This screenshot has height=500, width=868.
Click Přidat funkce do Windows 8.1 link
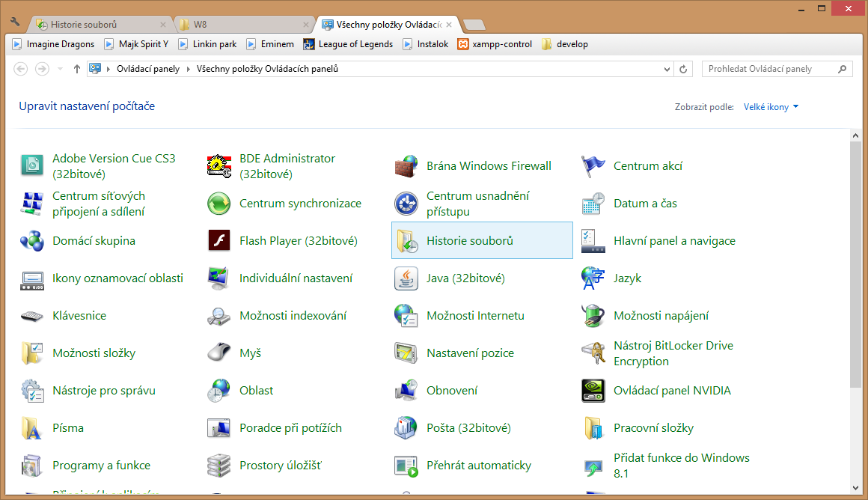[682, 466]
